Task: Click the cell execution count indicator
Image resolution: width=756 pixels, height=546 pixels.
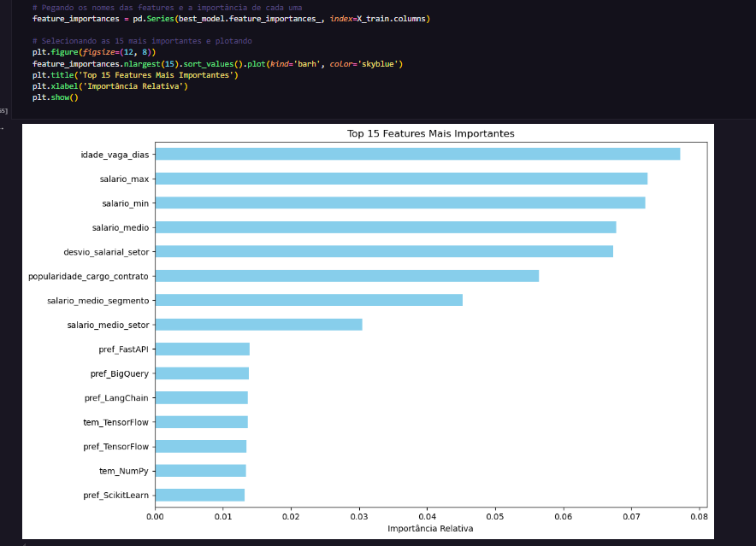Action: click(3, 111)
